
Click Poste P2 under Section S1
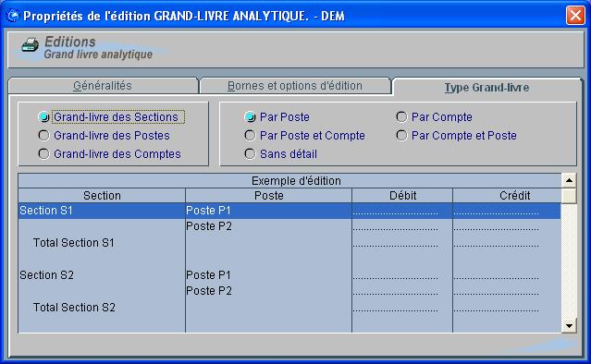coord(209,226)
